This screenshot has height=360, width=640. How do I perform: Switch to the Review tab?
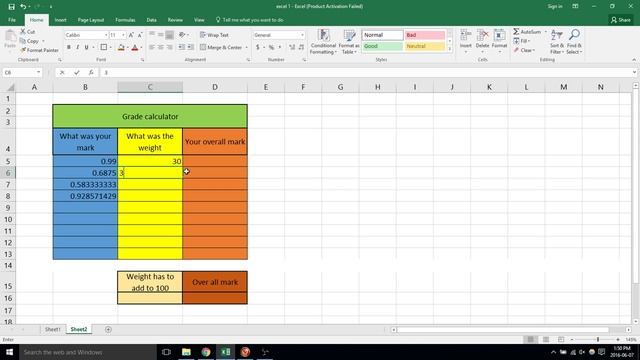(175, 20)
